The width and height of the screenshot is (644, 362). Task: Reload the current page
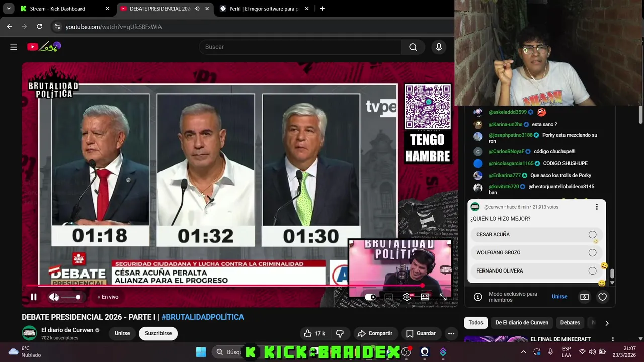(x=39, y=27)
